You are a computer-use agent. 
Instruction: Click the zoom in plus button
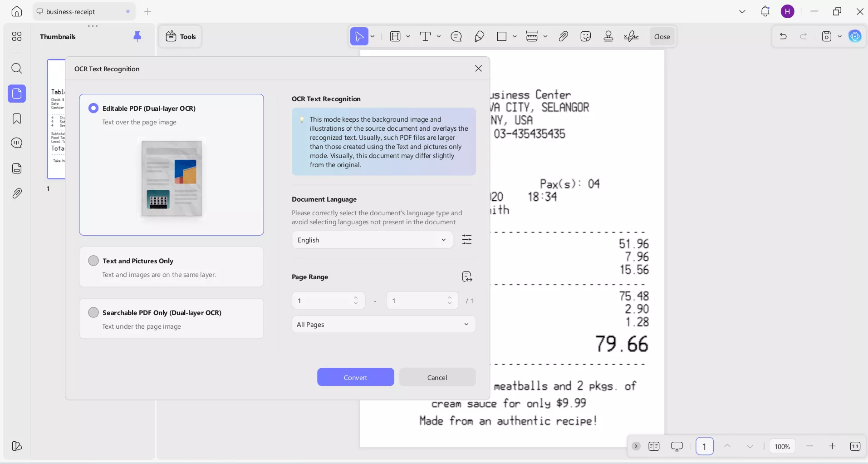[832, 446]
